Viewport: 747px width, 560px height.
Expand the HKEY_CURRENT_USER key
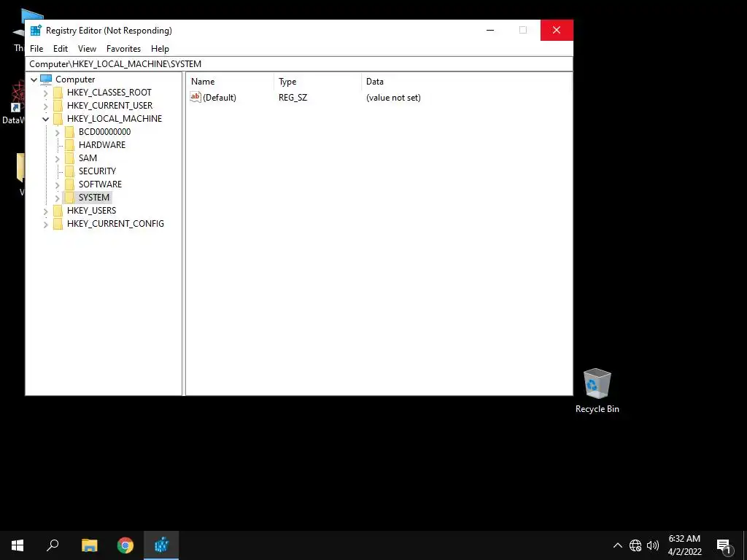[46, 106]
